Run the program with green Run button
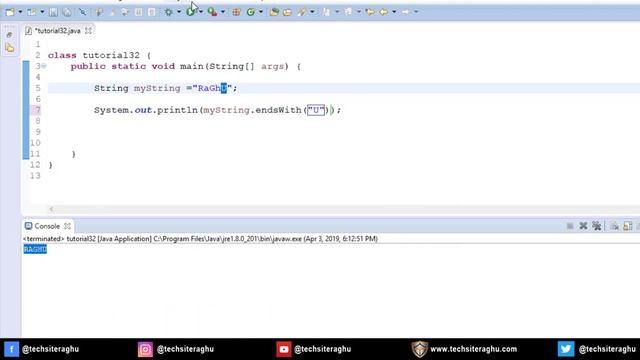640x360 pixels. coord(190,12)
